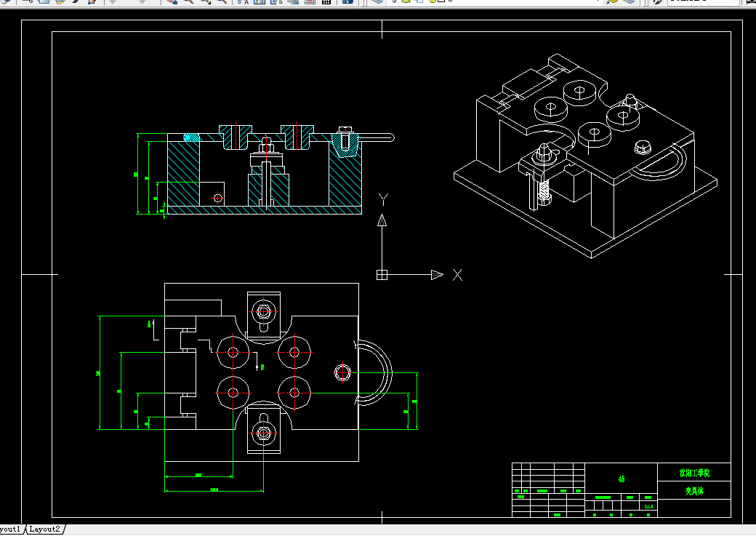Pick the spring bolt in isometric view
Image resolution: width=756 pixels, height=536 pixels.
point(544,191)
